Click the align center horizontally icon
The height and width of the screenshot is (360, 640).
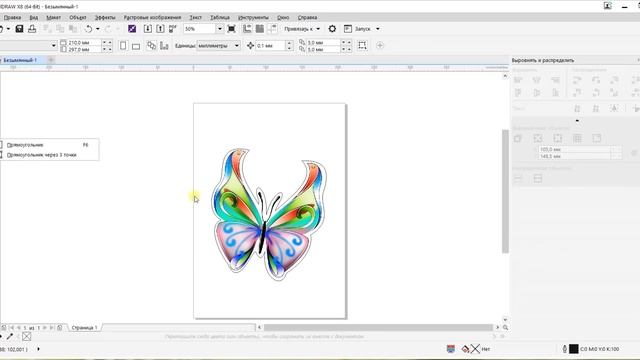[x=537, y=80]
